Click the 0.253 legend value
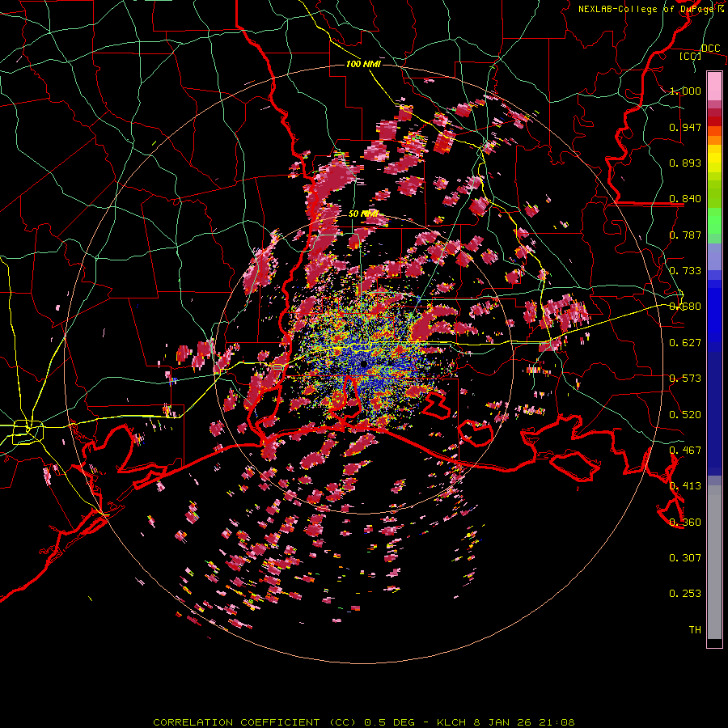 click(x=685, y=594)
